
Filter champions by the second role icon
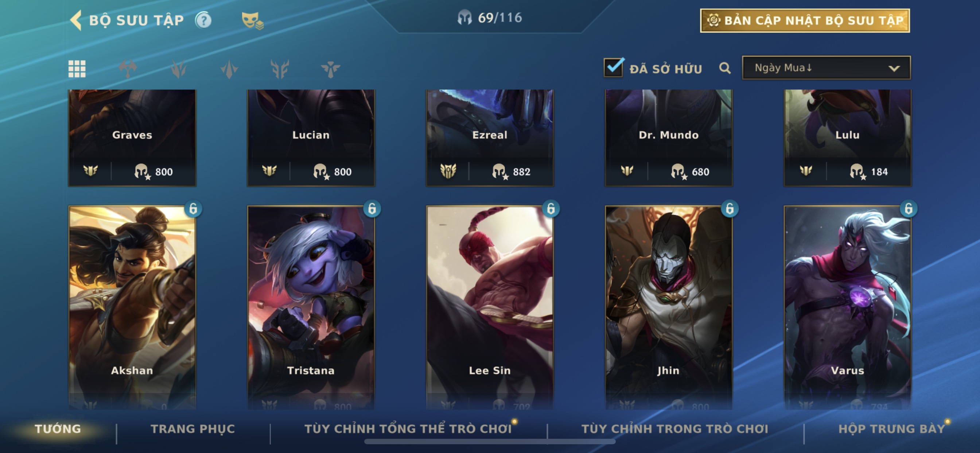(178, 69)
